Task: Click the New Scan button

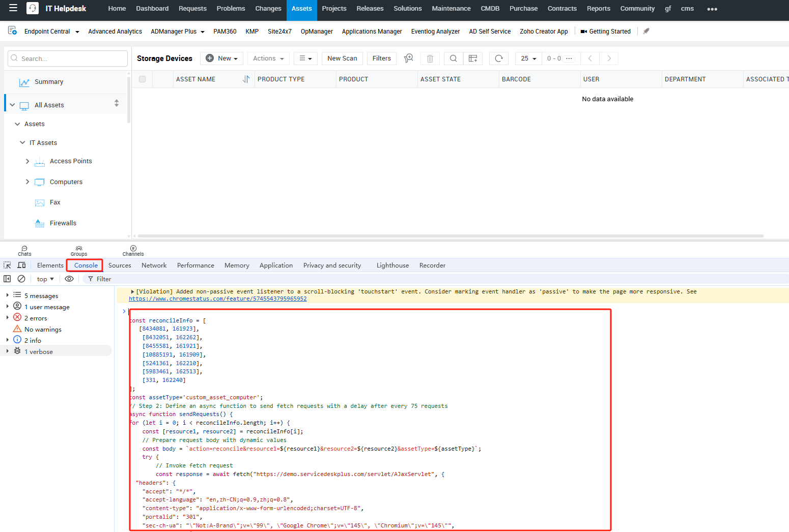Action: coord(342,58)
